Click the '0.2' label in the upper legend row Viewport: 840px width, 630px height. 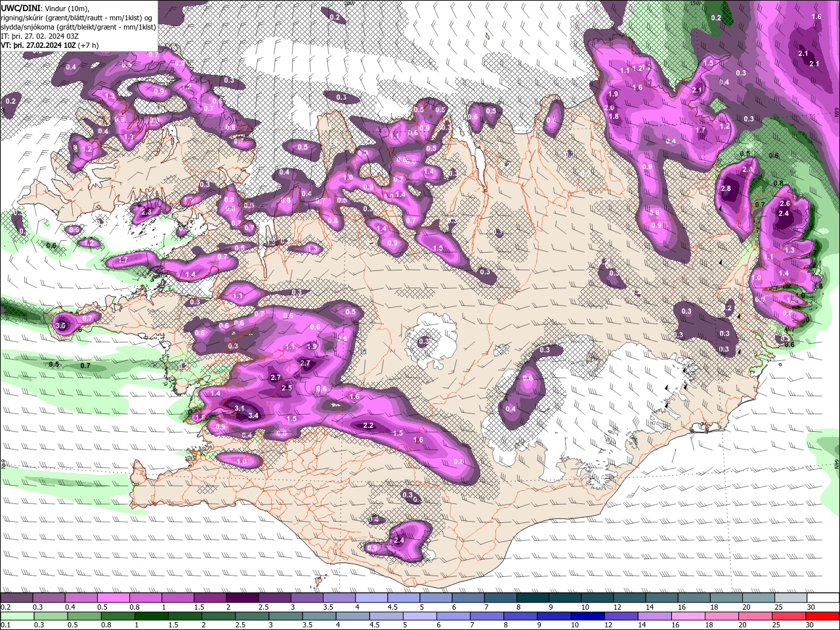point(5,607)
